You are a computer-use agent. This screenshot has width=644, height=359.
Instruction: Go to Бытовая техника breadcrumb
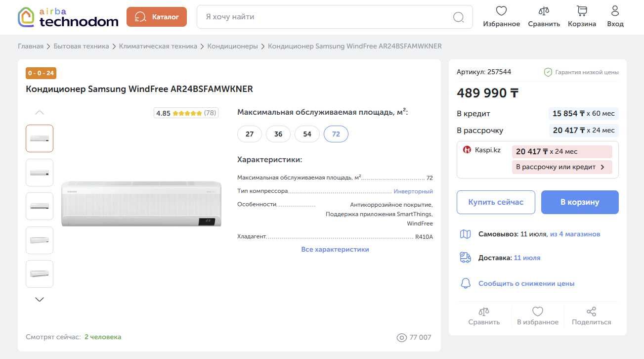81,46
